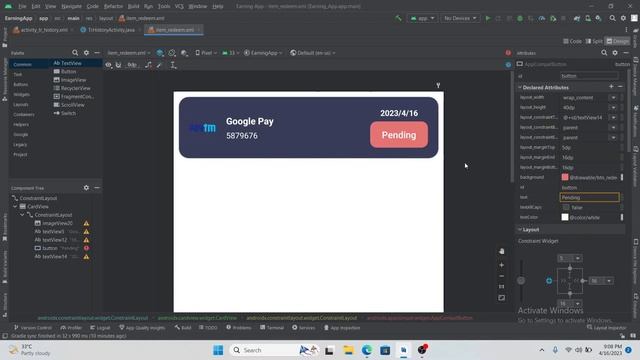Collapse the Declared Attributes section
The height and width of the screenshot is (360, 640).
tap(520, 87)
